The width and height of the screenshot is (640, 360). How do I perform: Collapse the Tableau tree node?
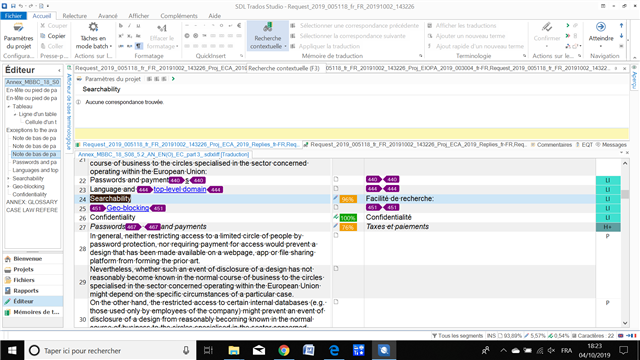click(9, 107)
